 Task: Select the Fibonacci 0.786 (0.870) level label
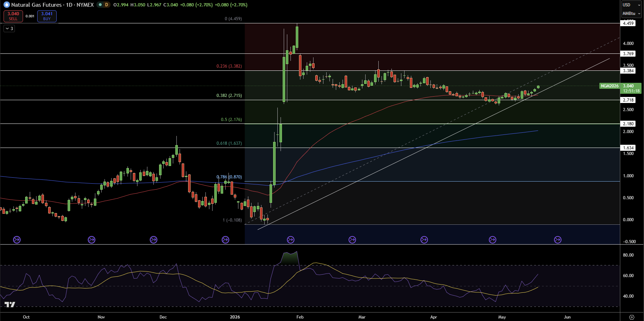[x=229, y=177]
